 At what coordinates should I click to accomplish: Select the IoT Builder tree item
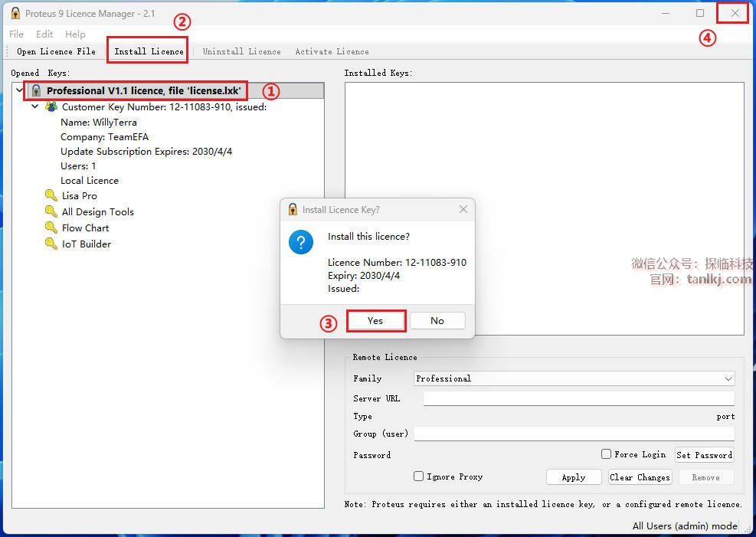(x=87, y=244)
